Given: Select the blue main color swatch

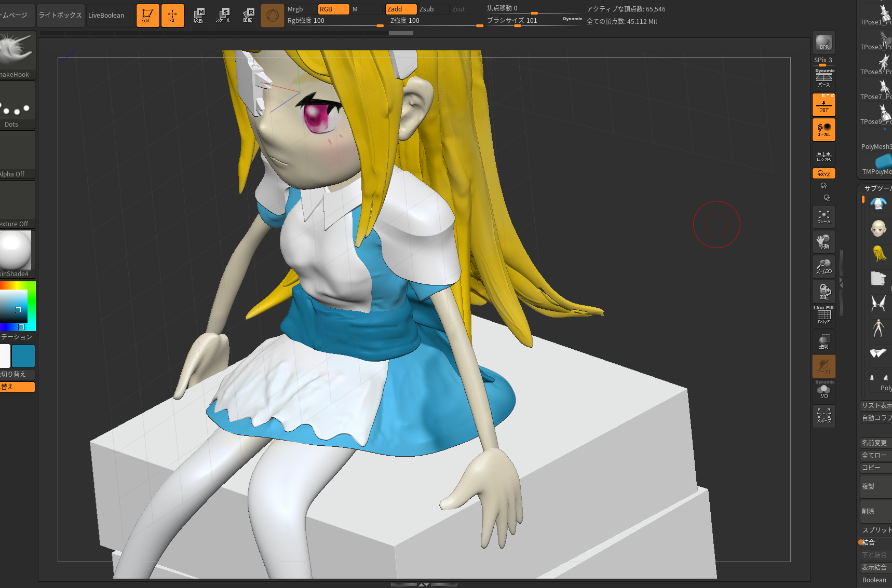Looking at the screenshot, I should tap(23, 356).
